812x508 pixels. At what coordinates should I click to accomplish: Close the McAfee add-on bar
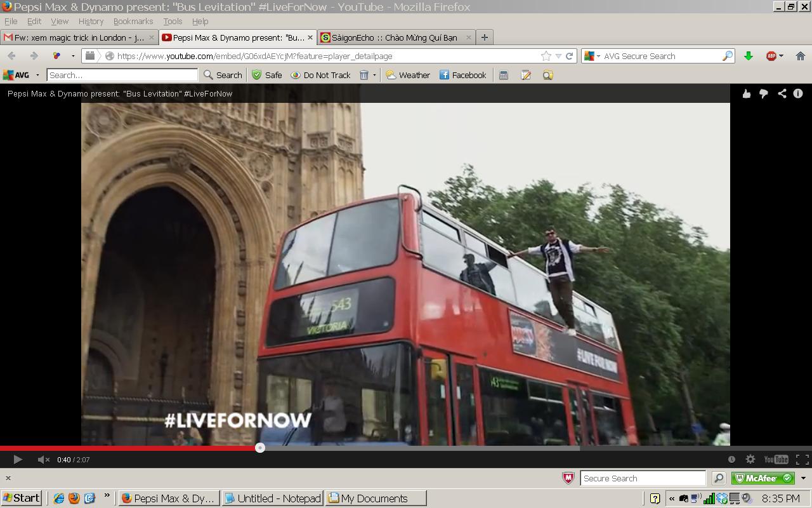(x=8, y=478)
